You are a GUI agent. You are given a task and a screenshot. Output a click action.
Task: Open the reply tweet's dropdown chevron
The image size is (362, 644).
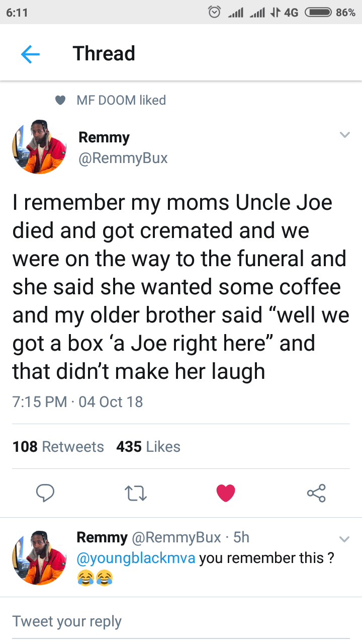(x=344, y=539)
